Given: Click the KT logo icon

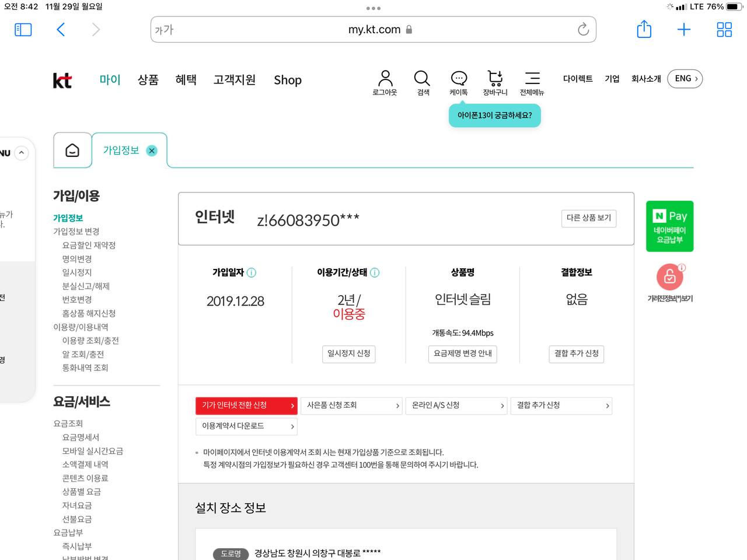Looking at the screenshot, I should [x=62, y=80].
